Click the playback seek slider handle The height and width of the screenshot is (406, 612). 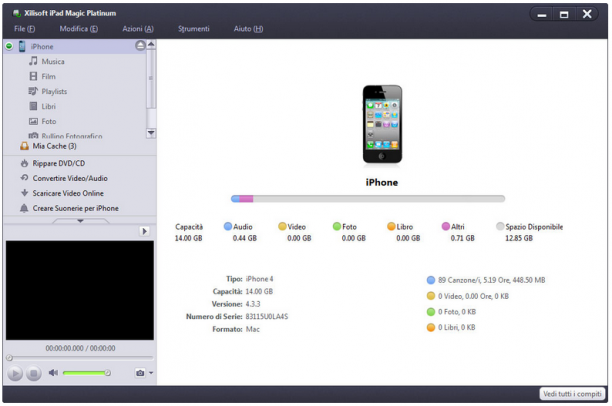click(10, 358)
